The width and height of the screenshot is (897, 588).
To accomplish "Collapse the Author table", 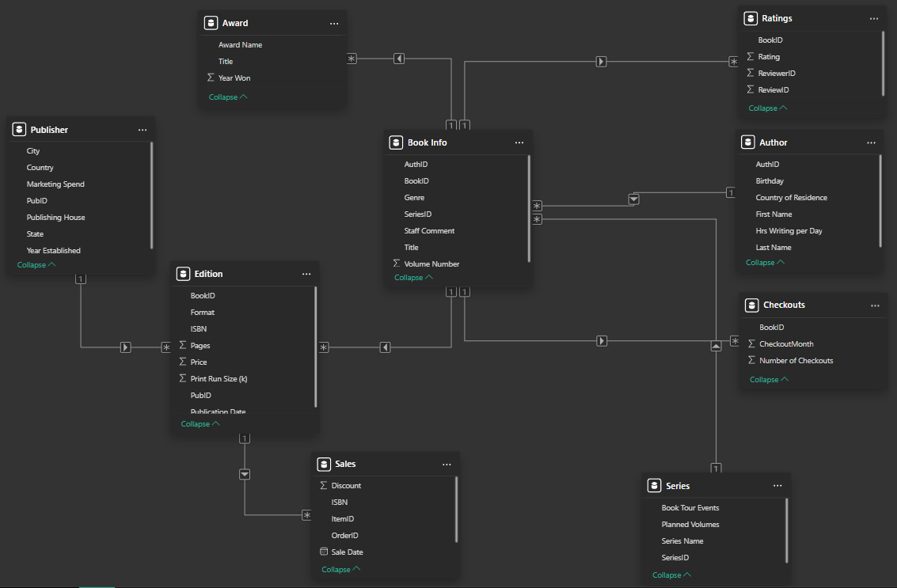I will 765,263.
